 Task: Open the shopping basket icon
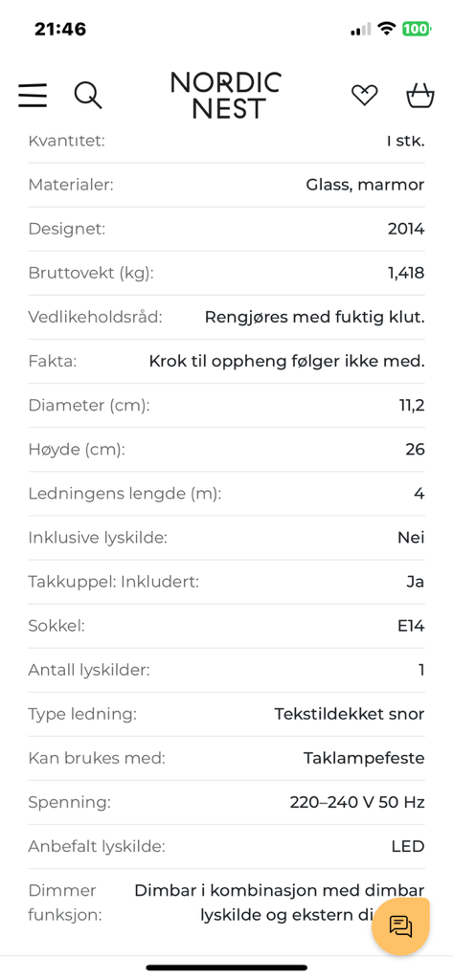pyautogui.click(x=419, y=95)
